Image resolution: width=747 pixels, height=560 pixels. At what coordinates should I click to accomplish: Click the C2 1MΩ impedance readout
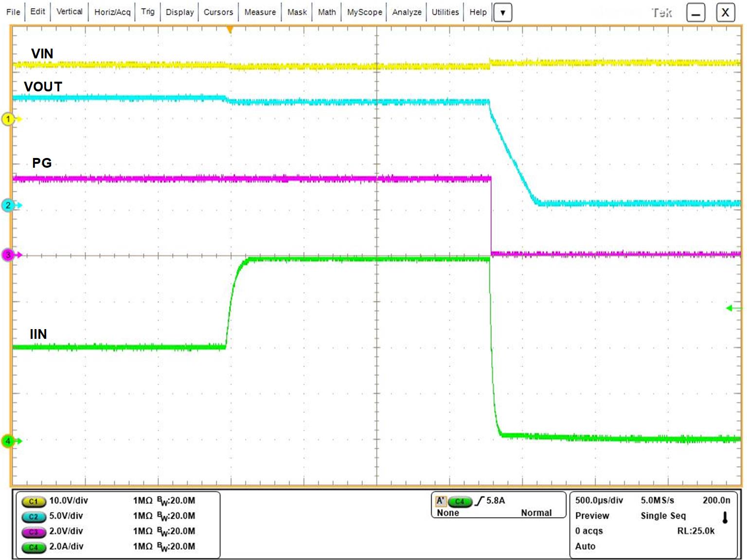(x=143, y=516)
